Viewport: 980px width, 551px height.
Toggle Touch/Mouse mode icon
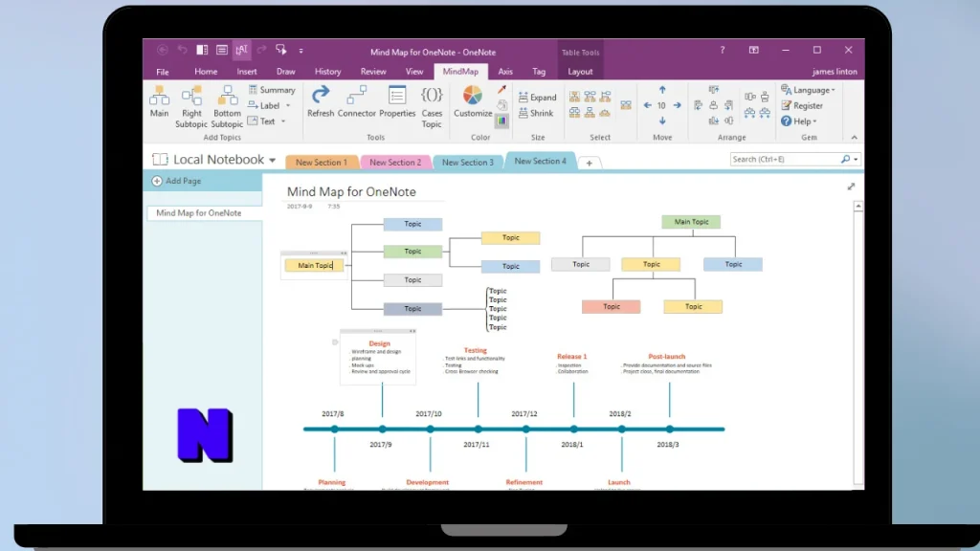point(281,50)
